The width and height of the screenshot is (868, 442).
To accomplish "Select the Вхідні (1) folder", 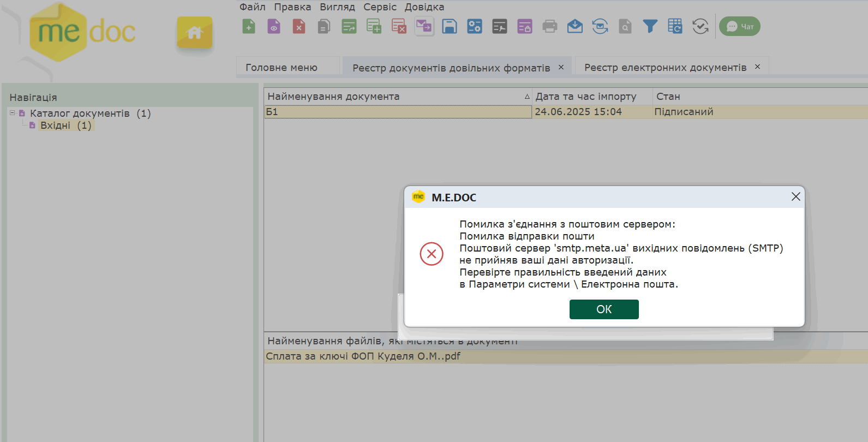I will click(x=65, y=126).
